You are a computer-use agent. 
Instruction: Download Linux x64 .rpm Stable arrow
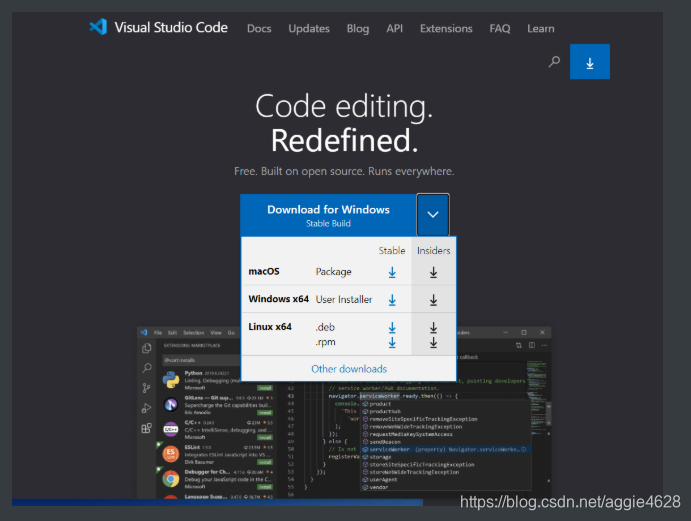point(392,342)
